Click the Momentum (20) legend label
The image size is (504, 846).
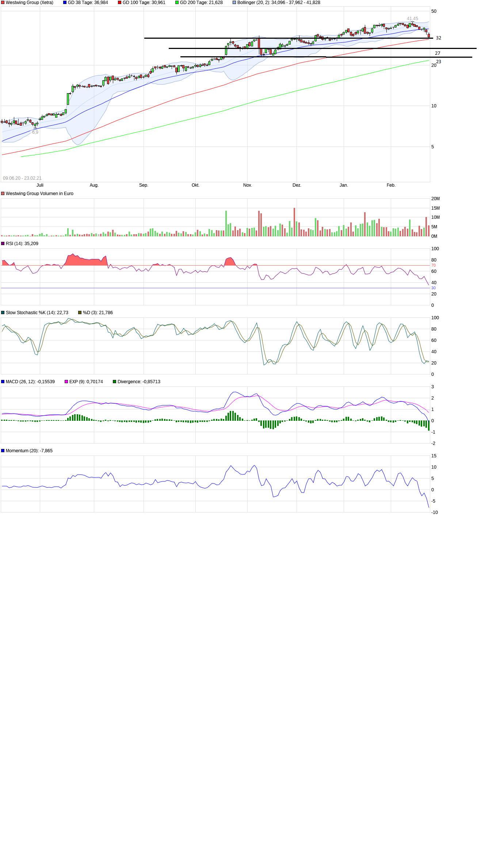(29, 451)
